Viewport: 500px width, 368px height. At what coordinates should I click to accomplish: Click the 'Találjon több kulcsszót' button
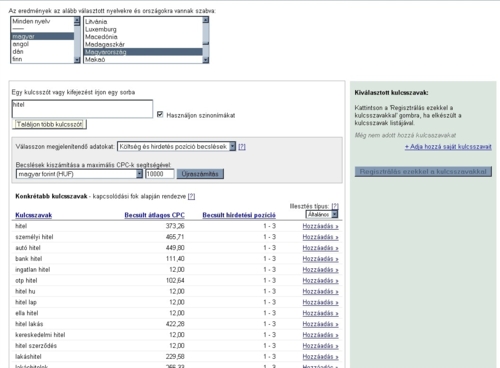[49, 124]
